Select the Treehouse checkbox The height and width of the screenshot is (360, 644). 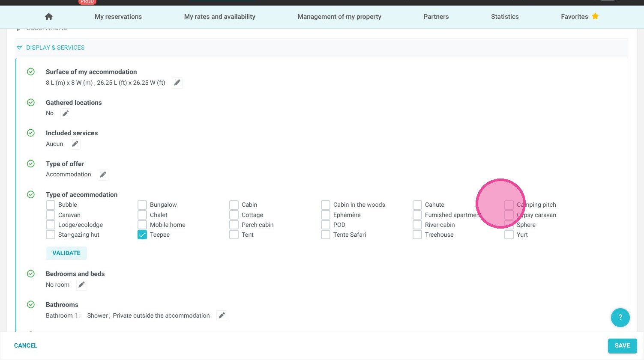pos(417,235)
